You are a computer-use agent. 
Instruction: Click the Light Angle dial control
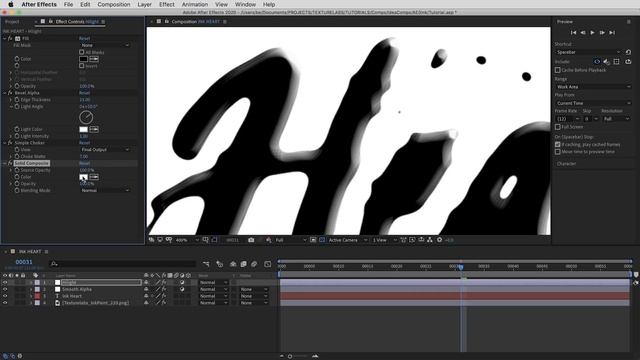click(x=86, y=118)
